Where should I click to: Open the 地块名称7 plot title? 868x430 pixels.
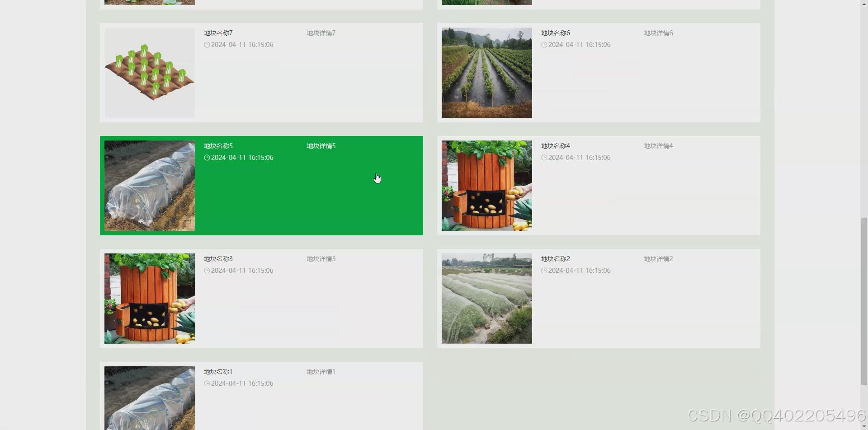pos(218,33)
